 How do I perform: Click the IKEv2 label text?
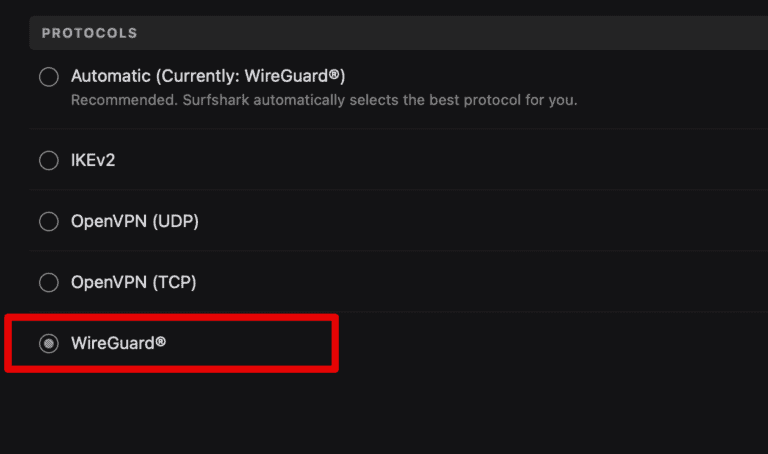(93, 160)
